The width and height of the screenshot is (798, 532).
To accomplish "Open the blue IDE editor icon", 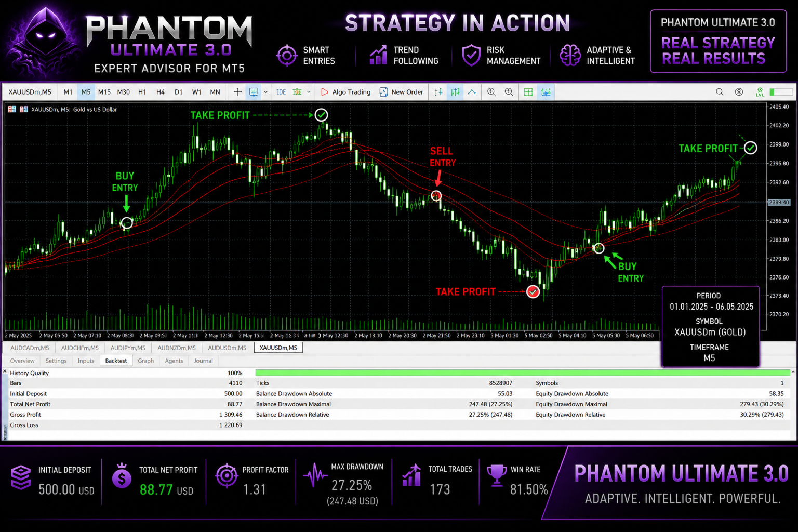I will tap(281, 92).
